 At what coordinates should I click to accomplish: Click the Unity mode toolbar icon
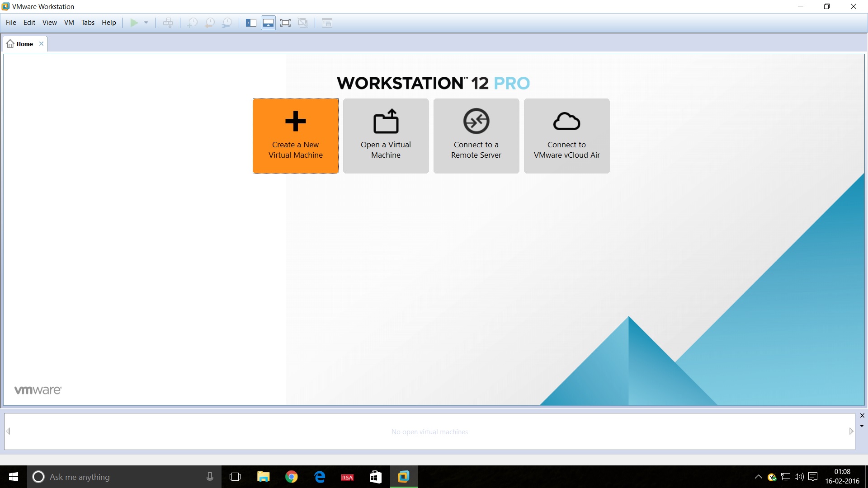pos(303,23)
